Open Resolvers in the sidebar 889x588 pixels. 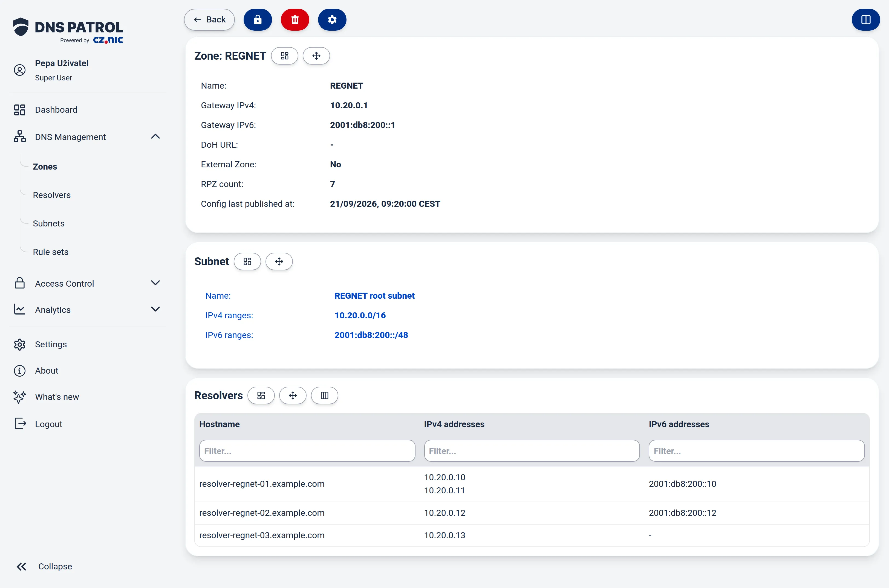tap(52, 195)
